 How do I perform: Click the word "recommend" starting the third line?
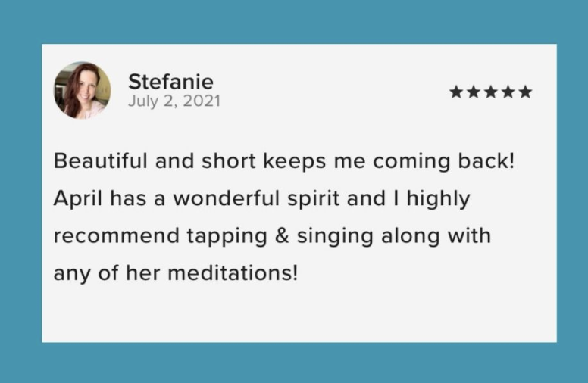pyautogui.click(x=116, y=236)
